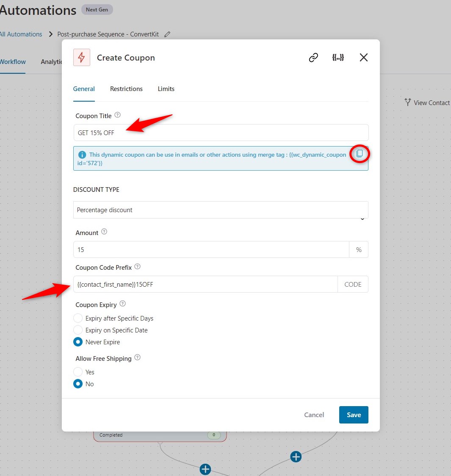Open the Limits tab
Image resolution: width=451 pixels, height=476 pixels.
click(x=166, y=89)
